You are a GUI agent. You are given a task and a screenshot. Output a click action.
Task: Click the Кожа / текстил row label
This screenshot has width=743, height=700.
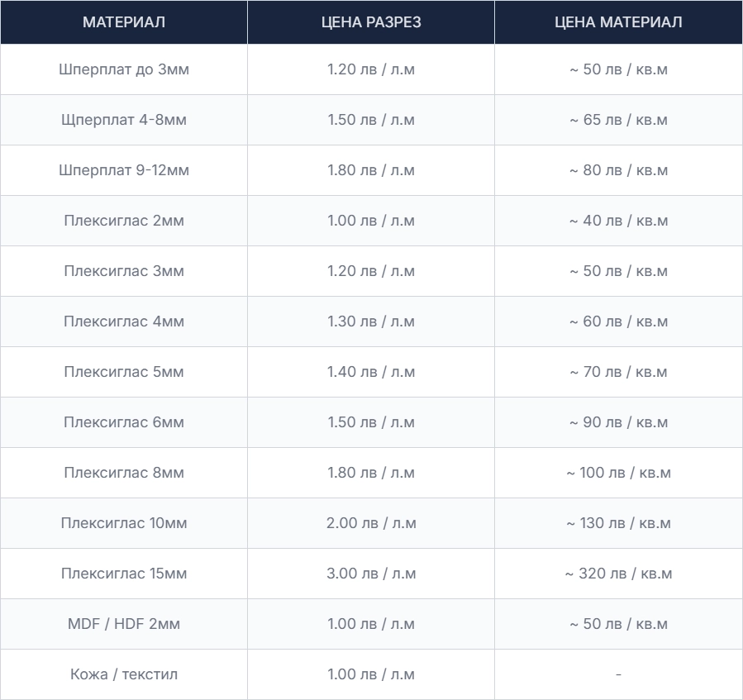[124, 674]
